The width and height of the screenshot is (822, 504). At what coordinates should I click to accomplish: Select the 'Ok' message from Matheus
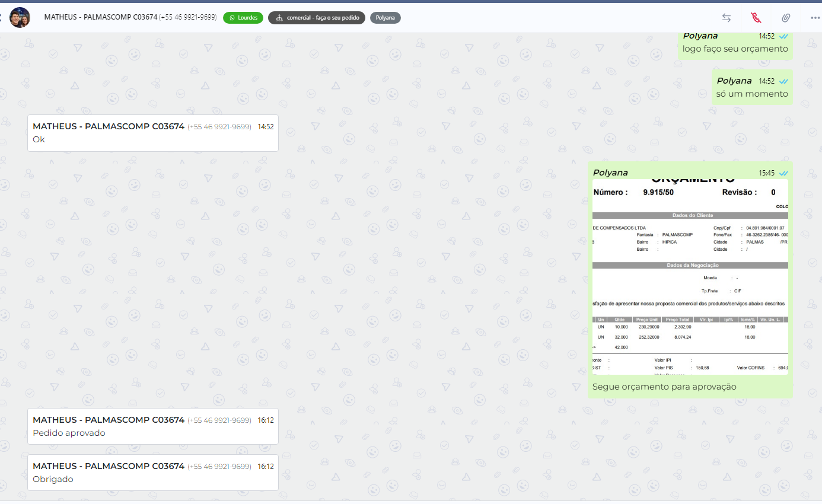tap(39, 139)
